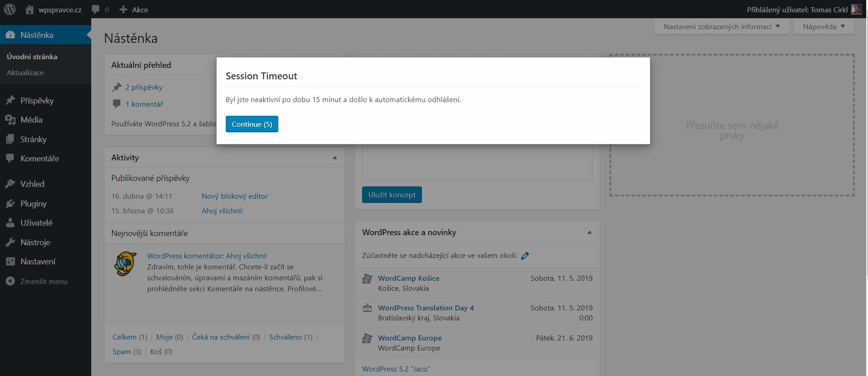Click the Média icon in sidebar
The width and height of the screenshot is (868, 376).
(10, 120)
